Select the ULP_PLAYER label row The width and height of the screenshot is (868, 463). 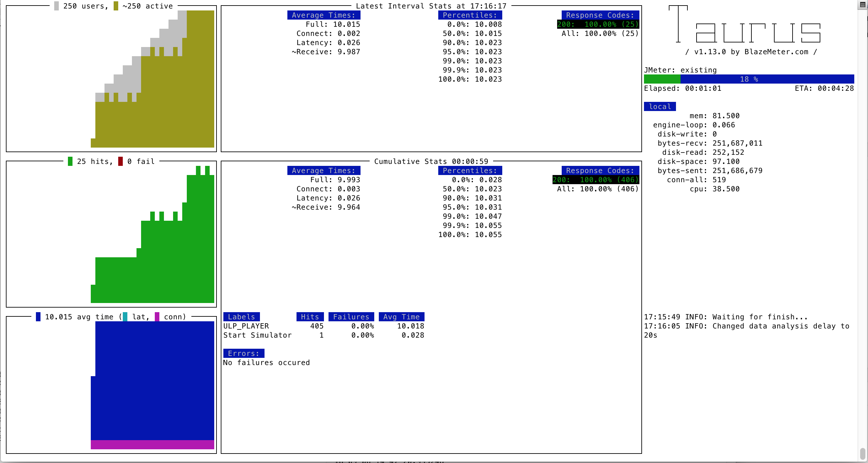pos(324,326)
